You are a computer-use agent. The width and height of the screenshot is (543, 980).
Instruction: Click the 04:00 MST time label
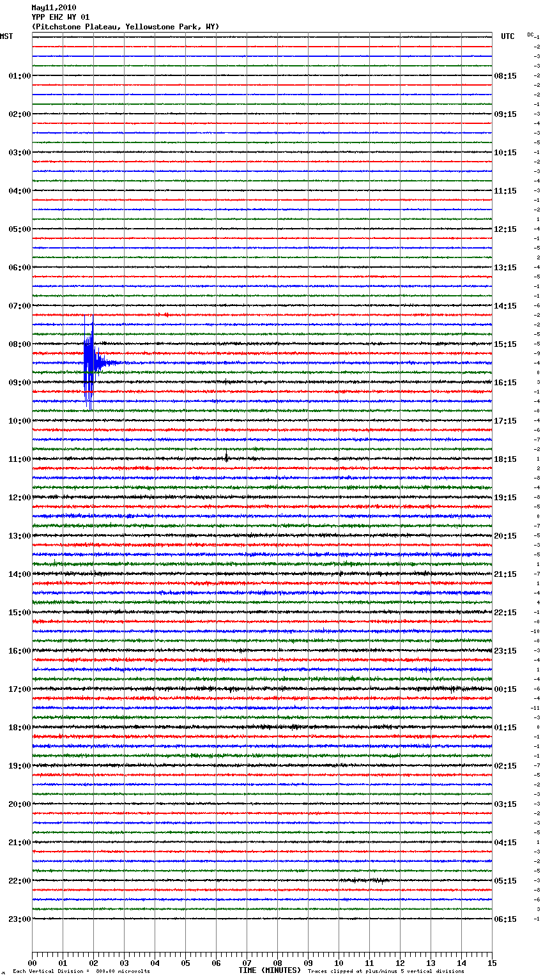(x=20, y=191)
